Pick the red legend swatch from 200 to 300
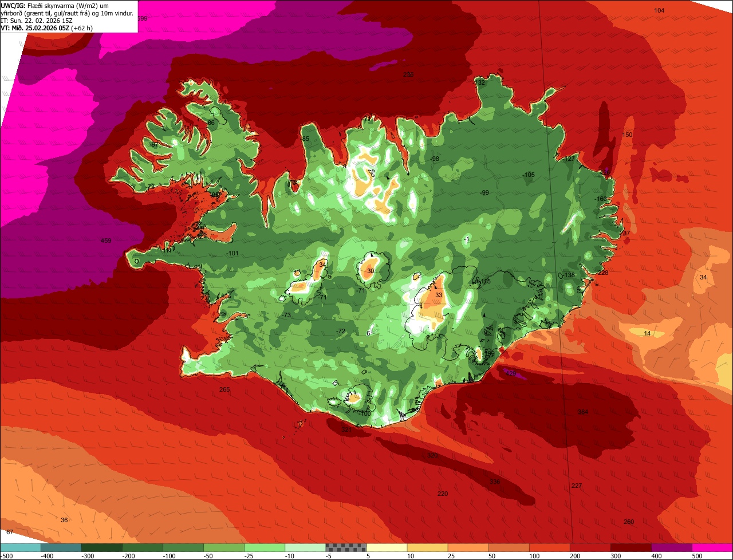The height and width of the screenshot is (560, 733). (x=590, y=547)
